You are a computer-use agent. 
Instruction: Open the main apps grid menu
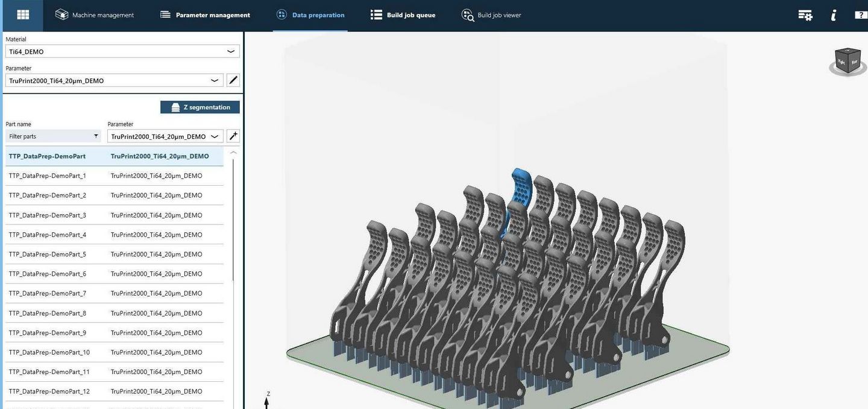click(22, 15)
